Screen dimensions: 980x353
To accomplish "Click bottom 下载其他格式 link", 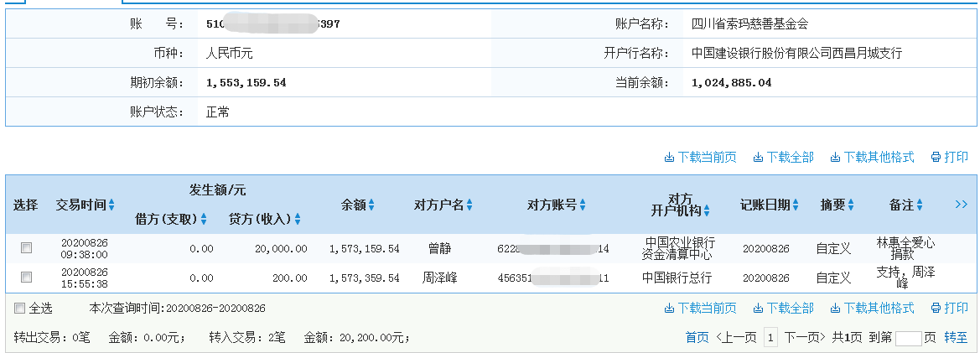I will click(872, 308).
